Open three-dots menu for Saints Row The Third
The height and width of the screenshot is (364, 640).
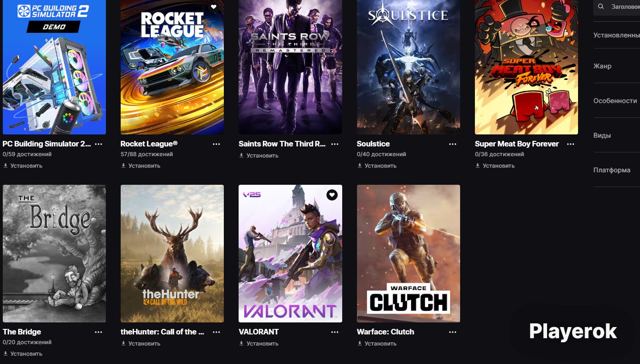335,144
